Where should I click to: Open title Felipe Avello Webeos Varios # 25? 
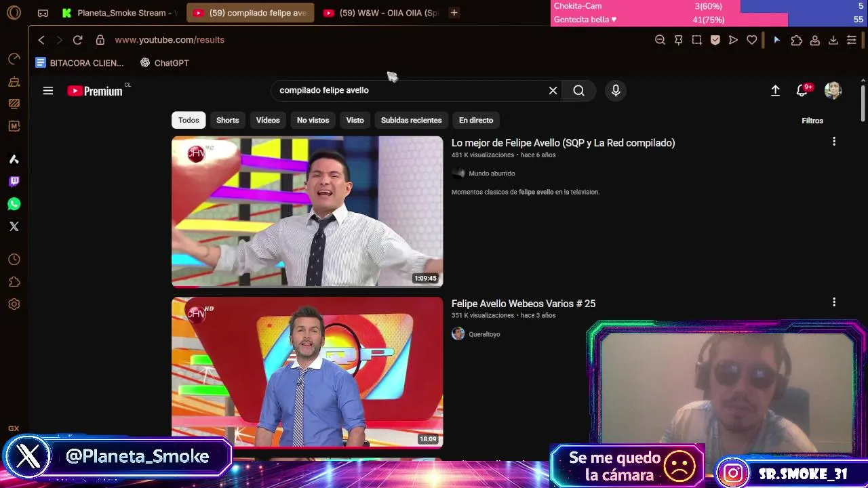coord(524,304)
